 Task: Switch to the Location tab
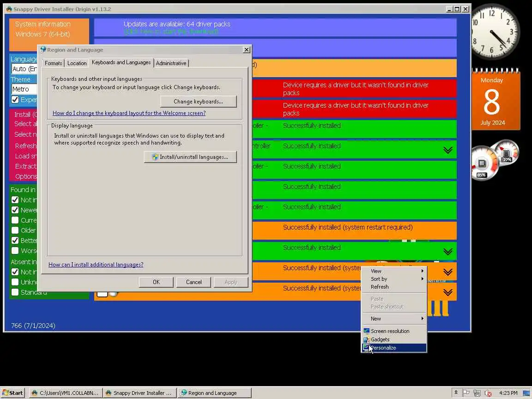(77, 63)
